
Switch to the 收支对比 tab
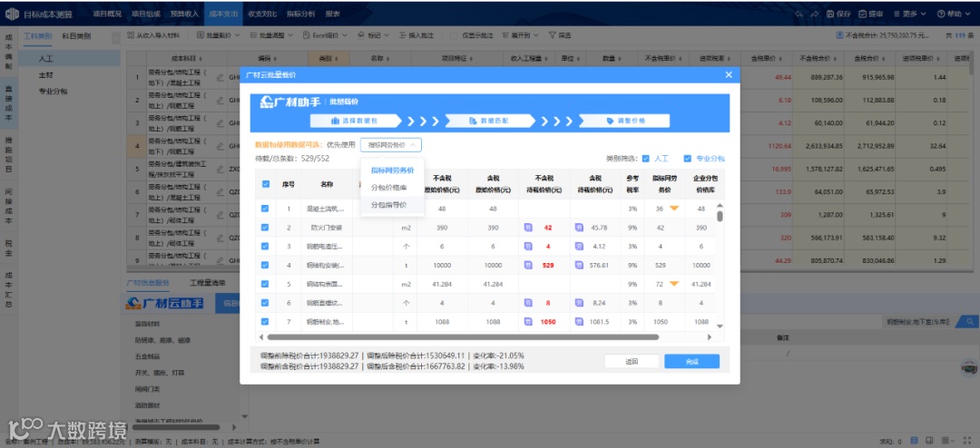(x=260, y=13)
